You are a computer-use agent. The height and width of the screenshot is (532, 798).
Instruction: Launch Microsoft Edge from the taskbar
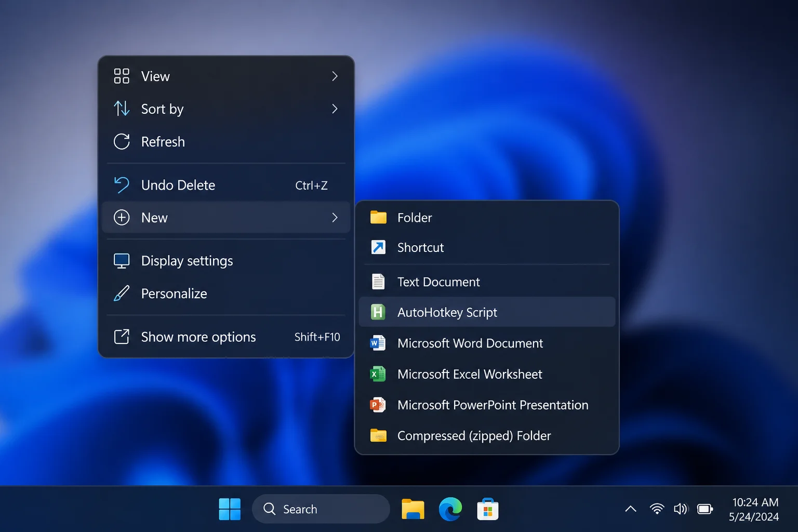coord(450,509)
